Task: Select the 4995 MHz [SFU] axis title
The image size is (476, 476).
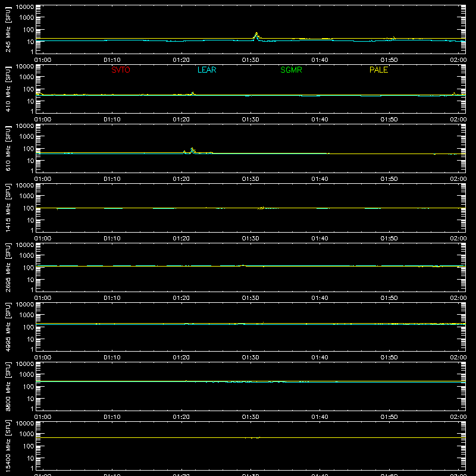Action: (8, 327)
